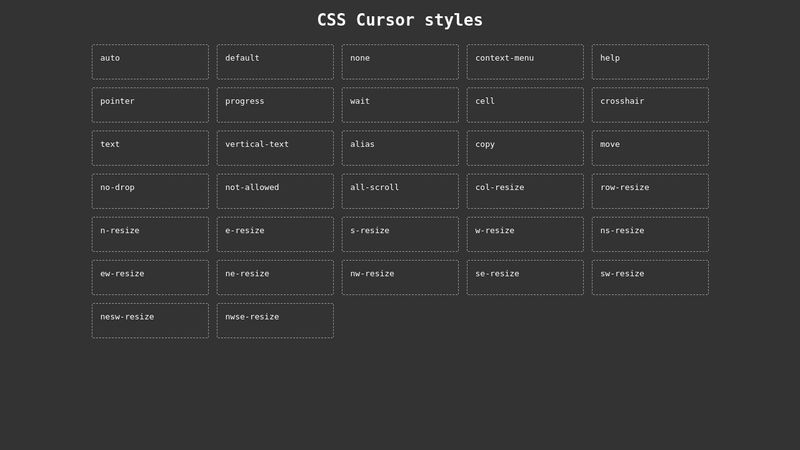Viewport: 800px width, 450px height.
Task: Click the "wait" cursor box
Action: click(x=400, y=105)
